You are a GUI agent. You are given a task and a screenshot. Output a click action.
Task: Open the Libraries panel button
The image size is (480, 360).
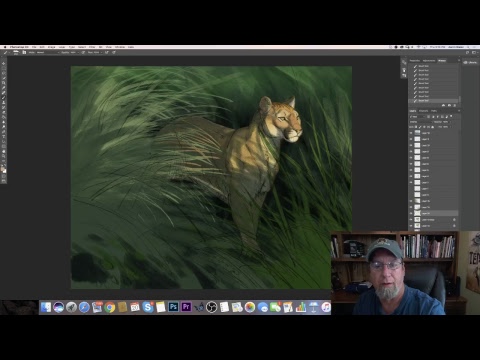(470, 62)
